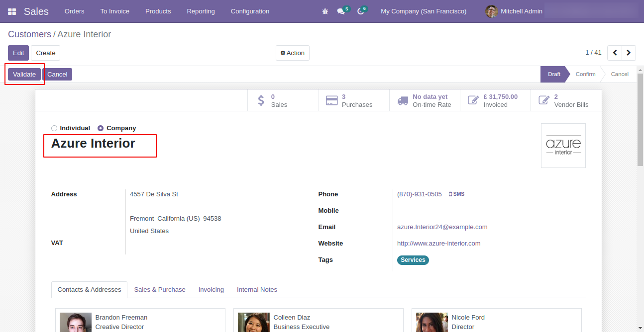Click the page vertical scrollbar
This screenshot has height=332, width=644.
coord(641,119)
